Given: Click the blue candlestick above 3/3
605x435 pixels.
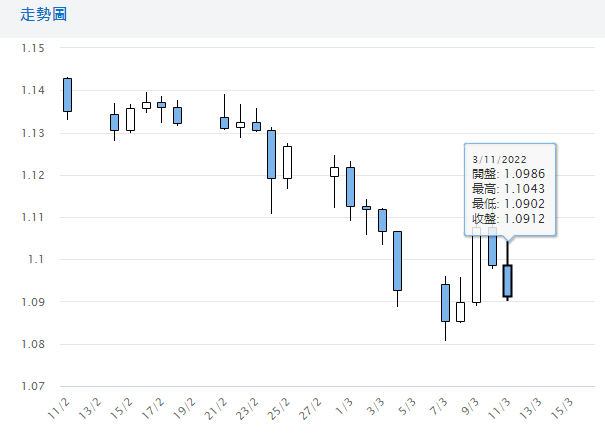Looking at the screenshot, I should (x=382, y=220).
